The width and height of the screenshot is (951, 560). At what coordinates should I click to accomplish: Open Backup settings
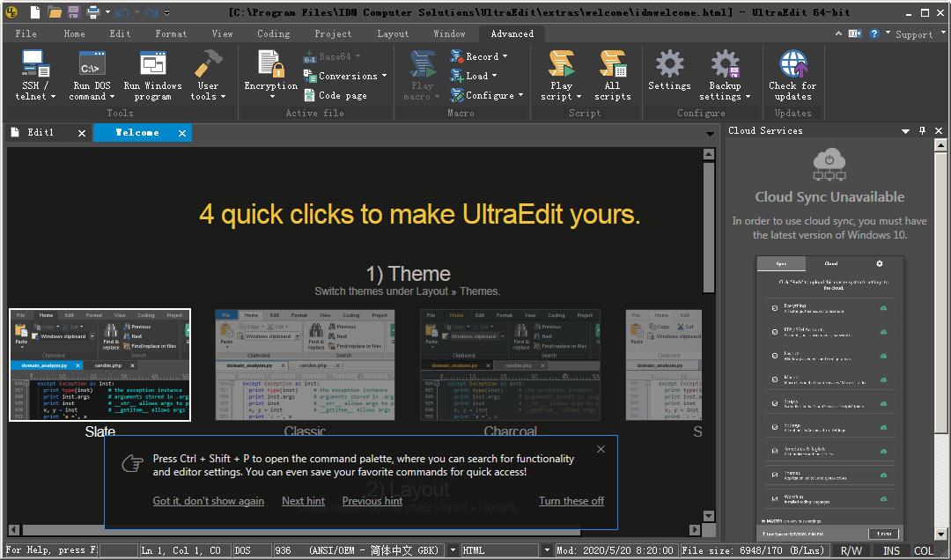click(x=725, y=75)
